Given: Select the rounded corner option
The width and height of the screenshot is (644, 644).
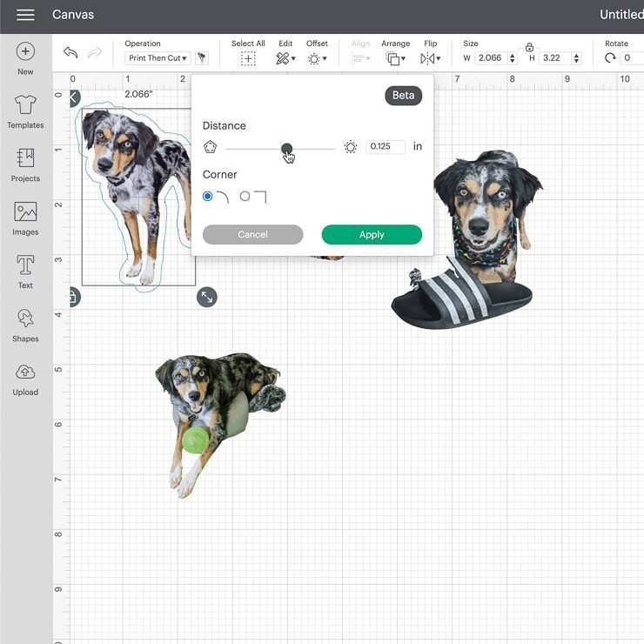Looking at the screenshot, I should click(207, 197).
